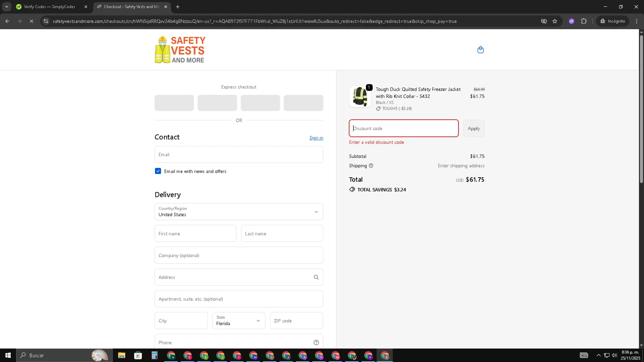Click the browser address bar URL

[x=255, y=21]
